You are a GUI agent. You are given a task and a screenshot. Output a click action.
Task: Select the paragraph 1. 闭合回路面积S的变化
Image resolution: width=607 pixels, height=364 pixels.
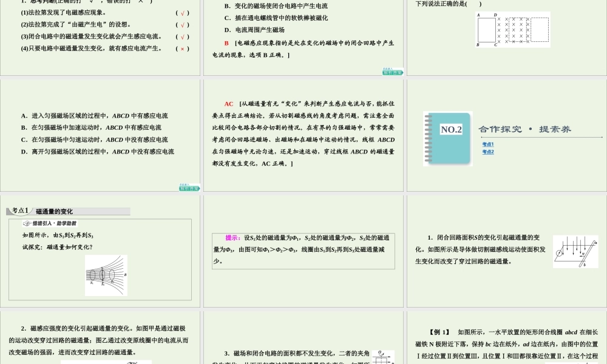tap(480, 249)
